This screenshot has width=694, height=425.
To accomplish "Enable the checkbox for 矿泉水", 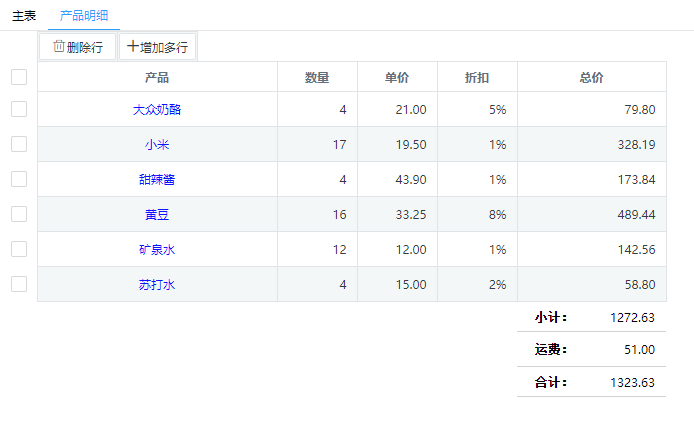I will pos(19,249).
